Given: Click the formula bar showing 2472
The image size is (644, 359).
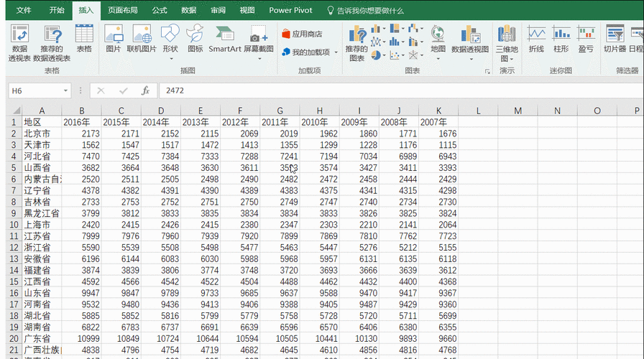Looking at the screenshot, I should tap(401, 90).
